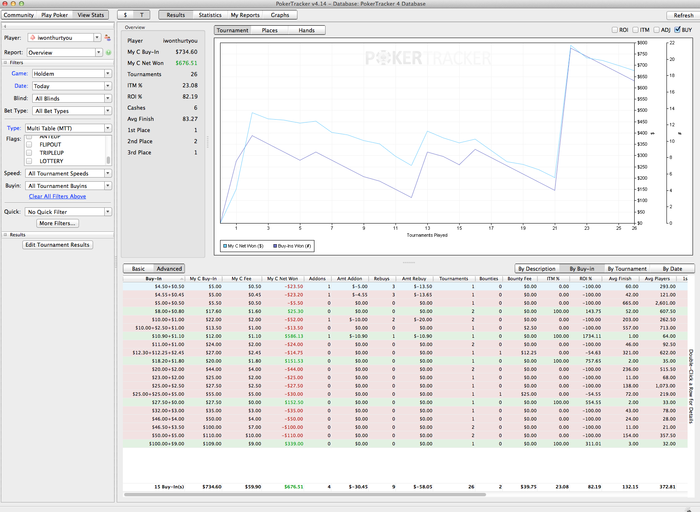This screenshot has height=512, width=700.
Task: Click the Refresh button
Action: [x=683, y=15]
